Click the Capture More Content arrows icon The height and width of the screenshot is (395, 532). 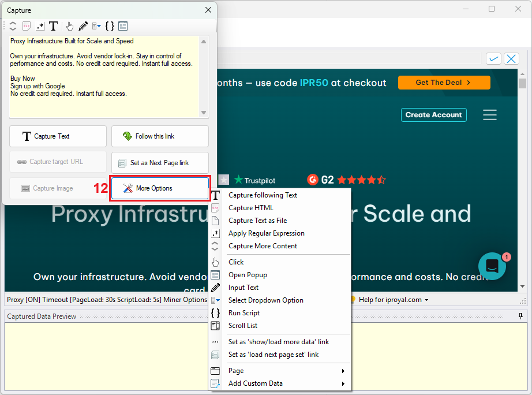point(13,26)
